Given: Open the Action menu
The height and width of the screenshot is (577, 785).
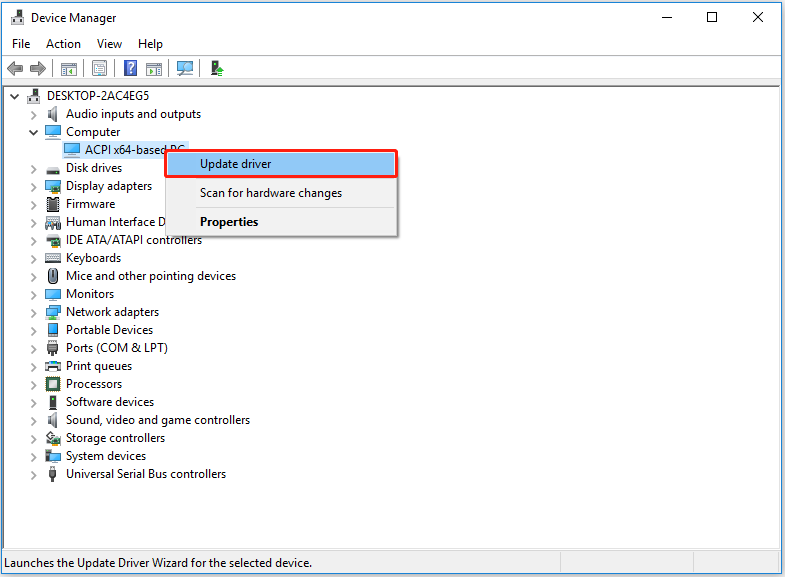Looking at the screenshot, I should pyautogui.click(x=63, y=44).
